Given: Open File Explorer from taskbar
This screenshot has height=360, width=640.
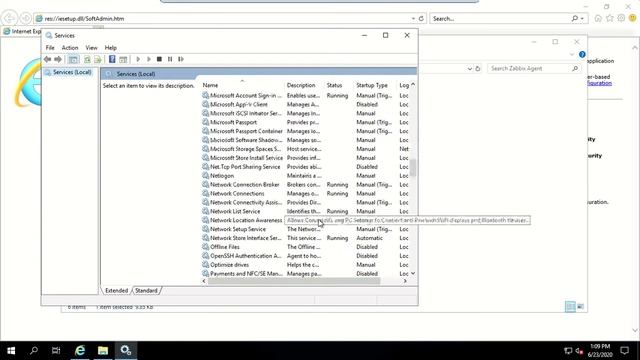Looking at the screenshot, I should [103, 351].
